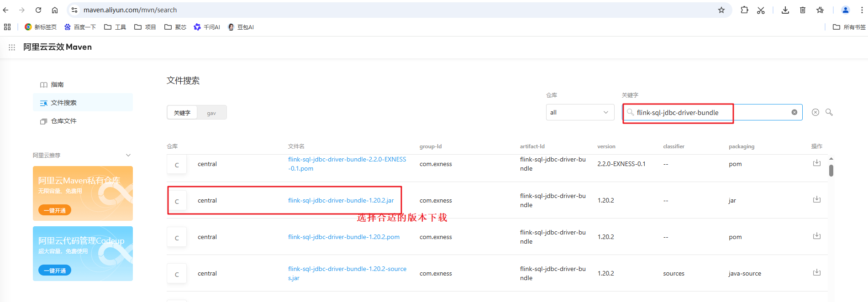Reload the page with refresh icon

click(38, 10)
